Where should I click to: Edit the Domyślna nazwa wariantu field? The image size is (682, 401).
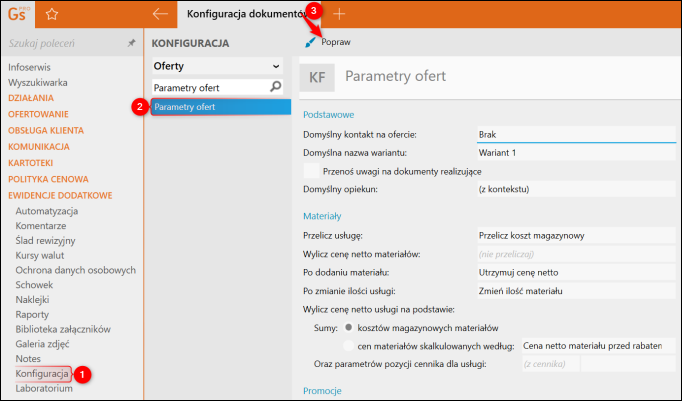coord(576,153)
